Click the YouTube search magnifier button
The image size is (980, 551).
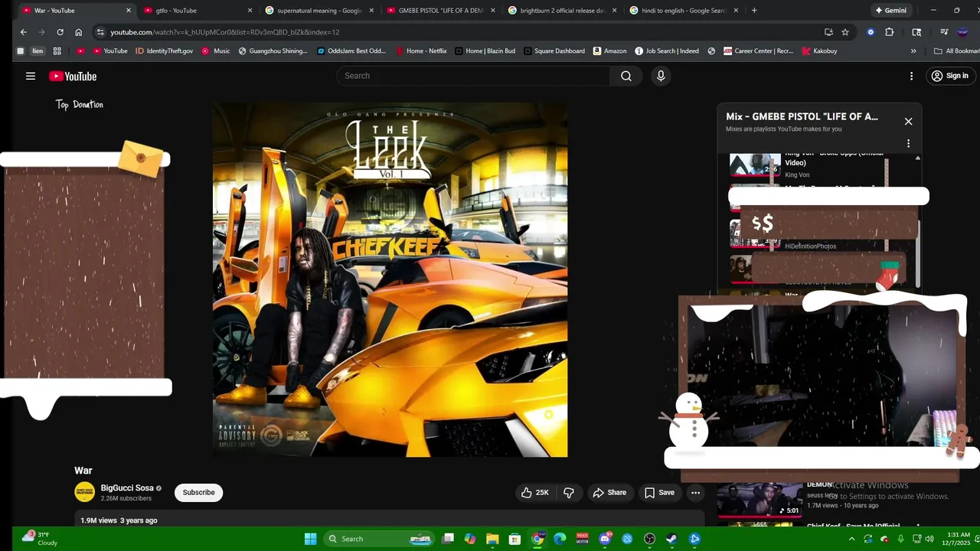point(626,76)
